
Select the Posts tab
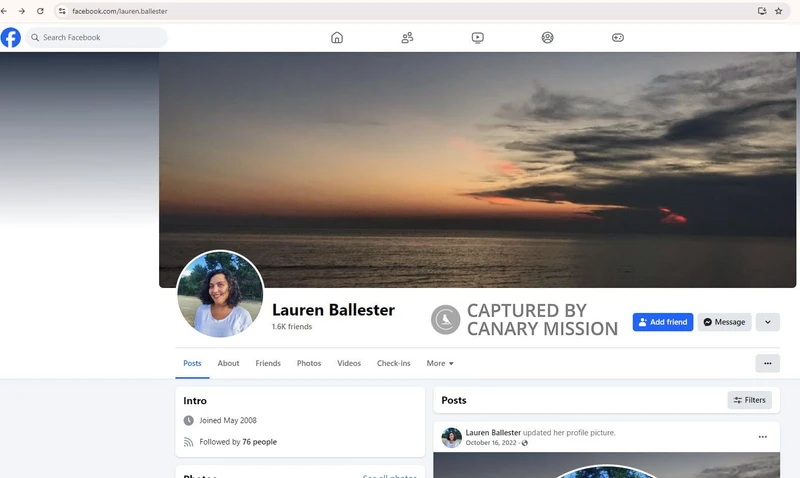tap(192, 363)
